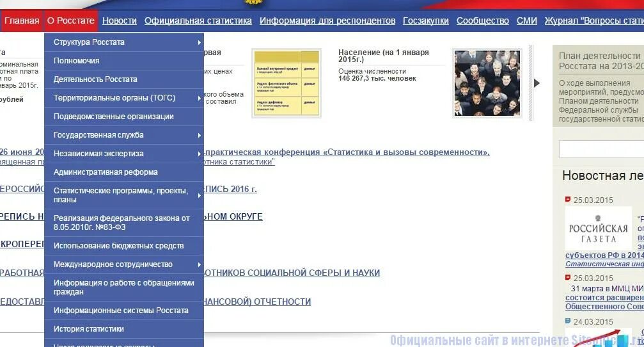Select Использование бюджетных средств entry

pos(124,246)
